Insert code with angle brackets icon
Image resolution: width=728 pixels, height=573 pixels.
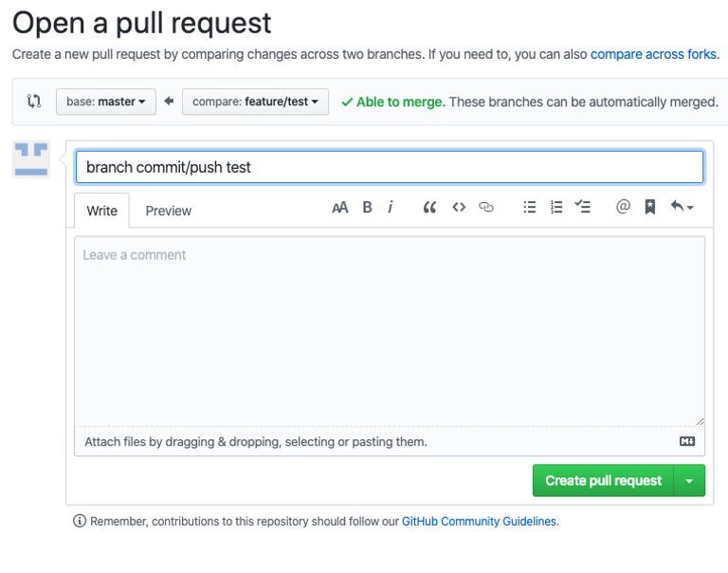[459, 207]
